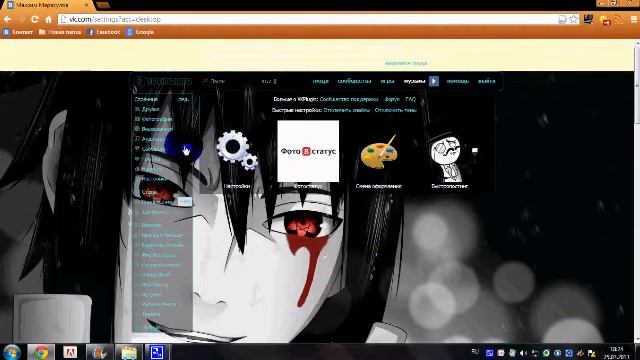This screenshot has height=360, width=640.
Task: Open the Контакт bookmark
Action: (18, 32)
